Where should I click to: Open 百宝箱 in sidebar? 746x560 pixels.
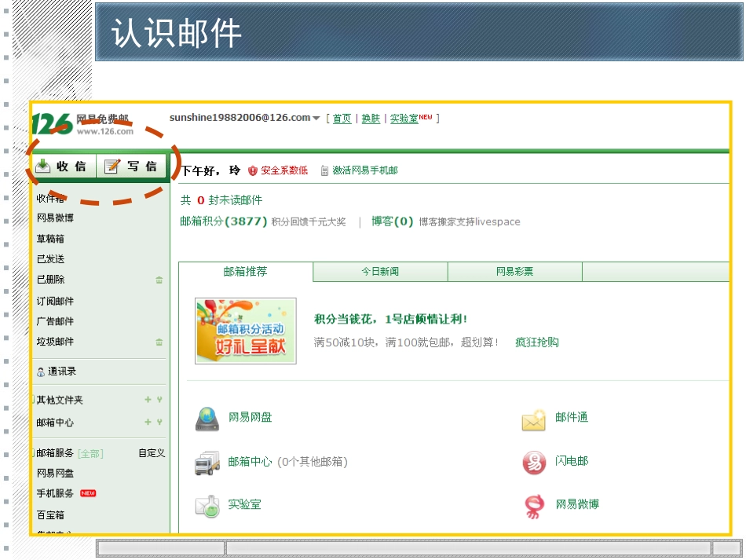[x=50, y=514]
